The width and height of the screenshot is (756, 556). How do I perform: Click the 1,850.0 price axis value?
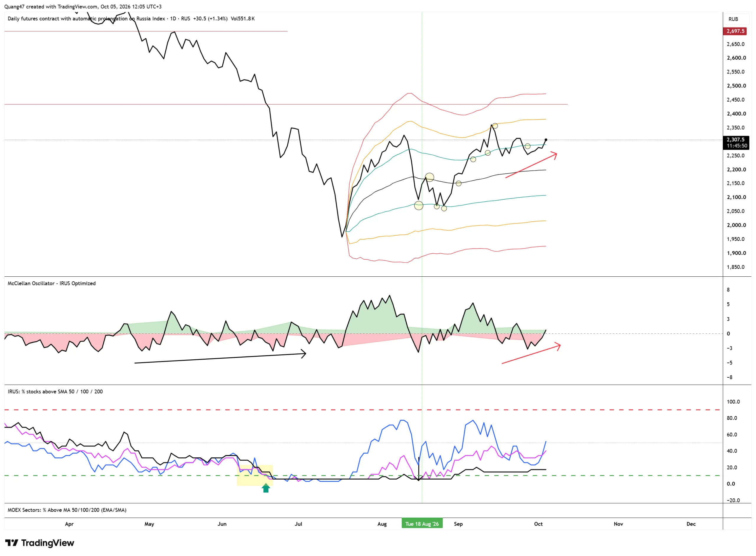click(736, 267)
